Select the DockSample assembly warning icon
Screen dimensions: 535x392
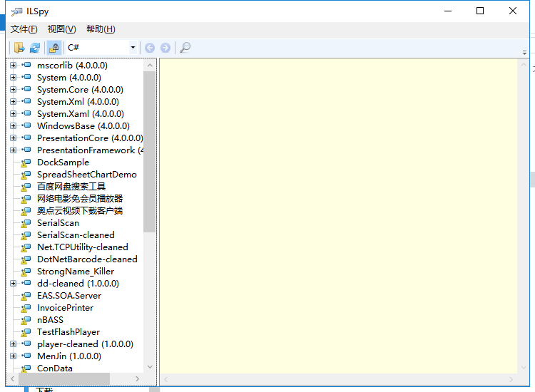(x=26, y=163)
